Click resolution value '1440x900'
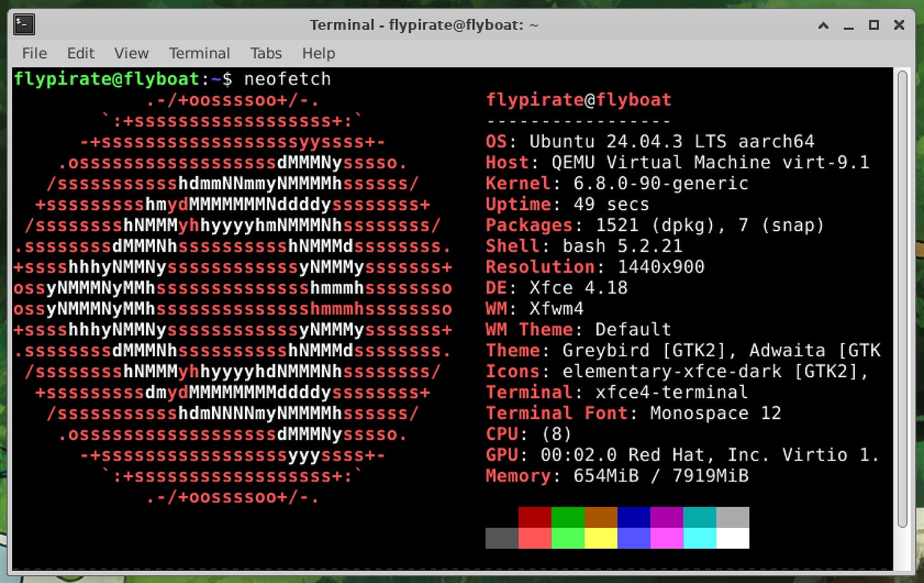924x583 pixels. (x=661, y=267)
